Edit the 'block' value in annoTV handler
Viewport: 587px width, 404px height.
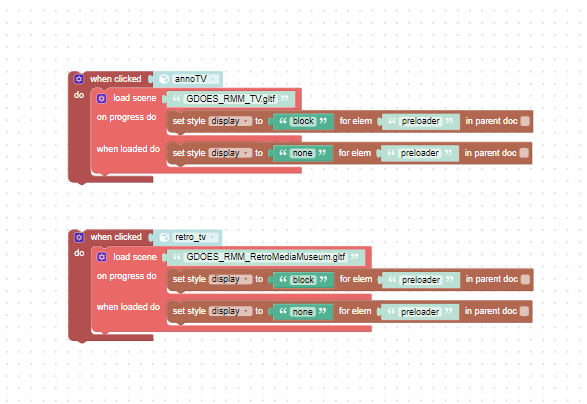click(x=303, y=121)
